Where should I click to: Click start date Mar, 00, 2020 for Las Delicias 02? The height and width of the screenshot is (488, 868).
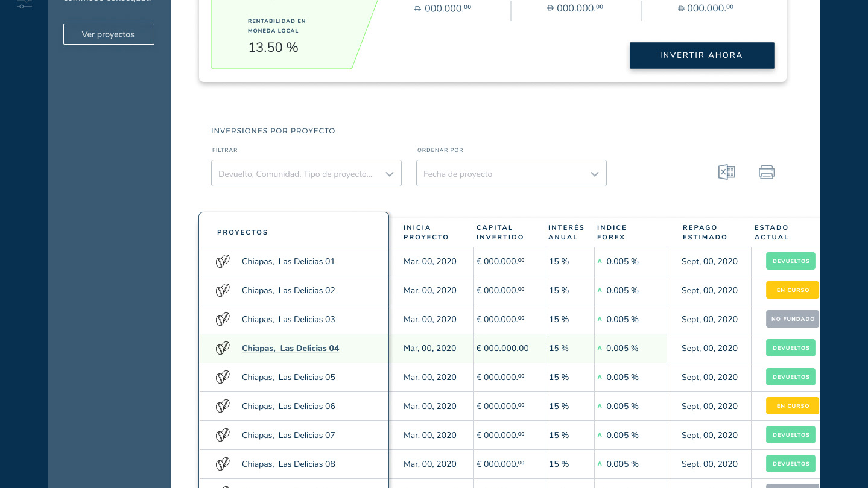(430, 290)
